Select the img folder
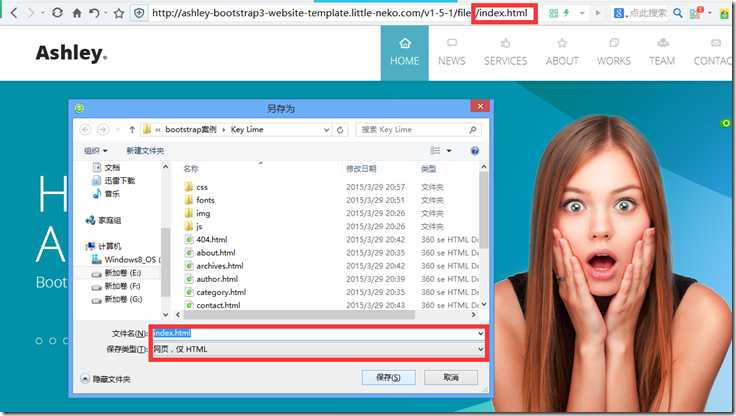This screenshot has height=416, width=736. click(x=197, y=213)
